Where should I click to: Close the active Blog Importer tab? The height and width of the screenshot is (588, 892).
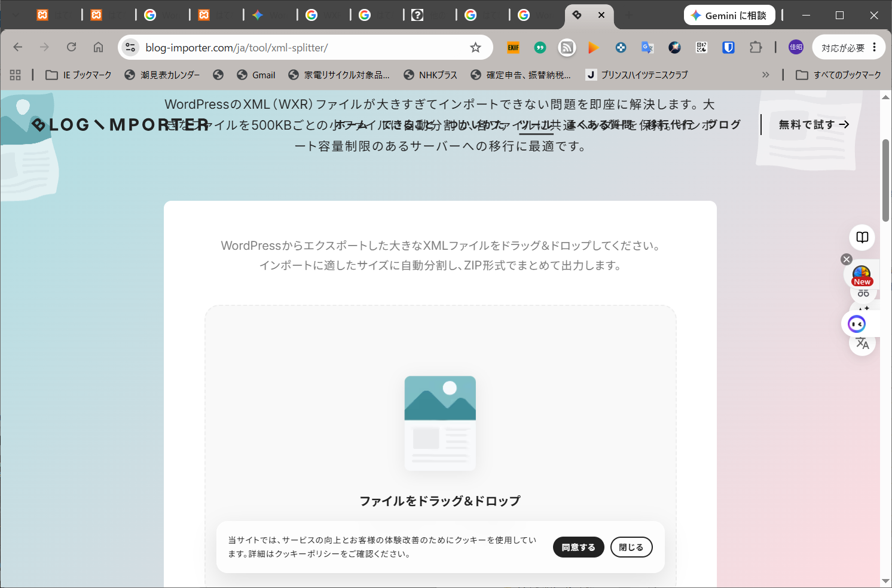[601, 15]
